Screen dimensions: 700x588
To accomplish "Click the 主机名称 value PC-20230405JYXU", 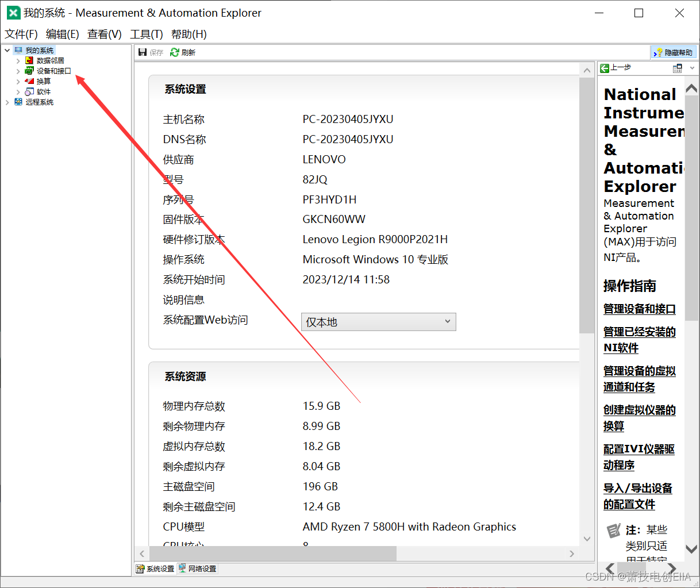I will coord(348,120).
